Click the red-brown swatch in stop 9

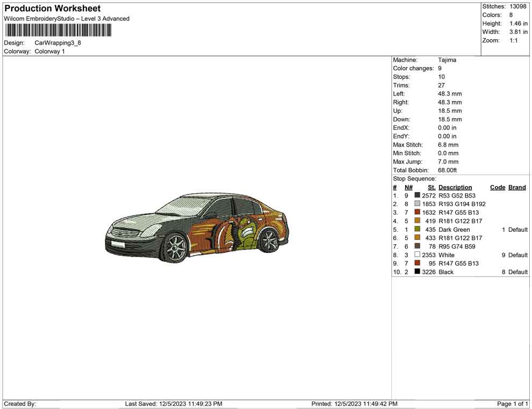click(x=417, y=263)
